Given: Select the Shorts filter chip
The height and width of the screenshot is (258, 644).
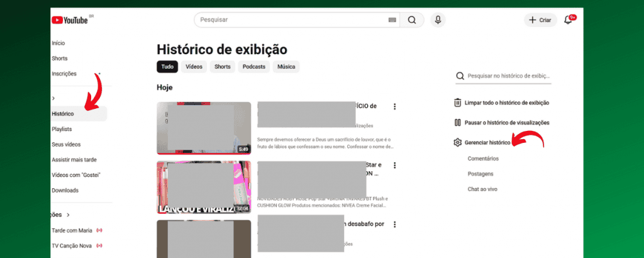Looking at the screenshot, I should 222,67.
